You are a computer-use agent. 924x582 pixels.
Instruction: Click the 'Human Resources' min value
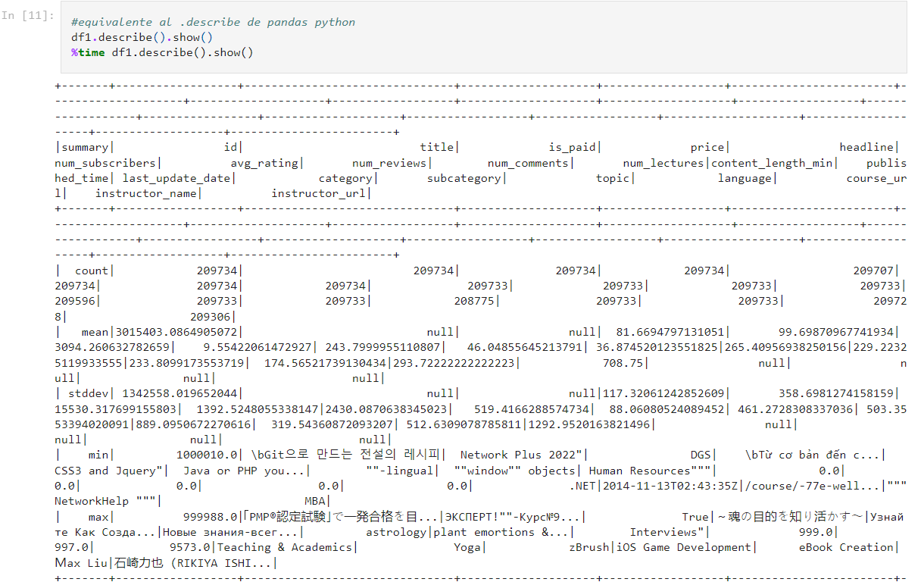coord(648,470)
